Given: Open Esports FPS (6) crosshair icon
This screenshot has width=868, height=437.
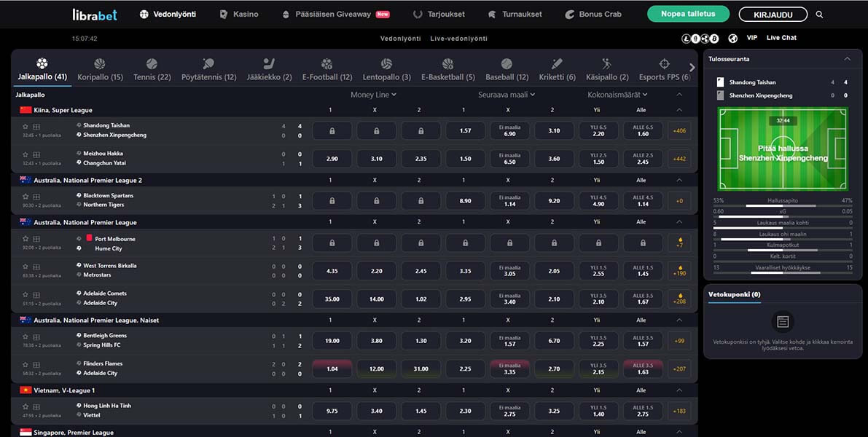Looking at the screenshot, I should click(664, 64).
